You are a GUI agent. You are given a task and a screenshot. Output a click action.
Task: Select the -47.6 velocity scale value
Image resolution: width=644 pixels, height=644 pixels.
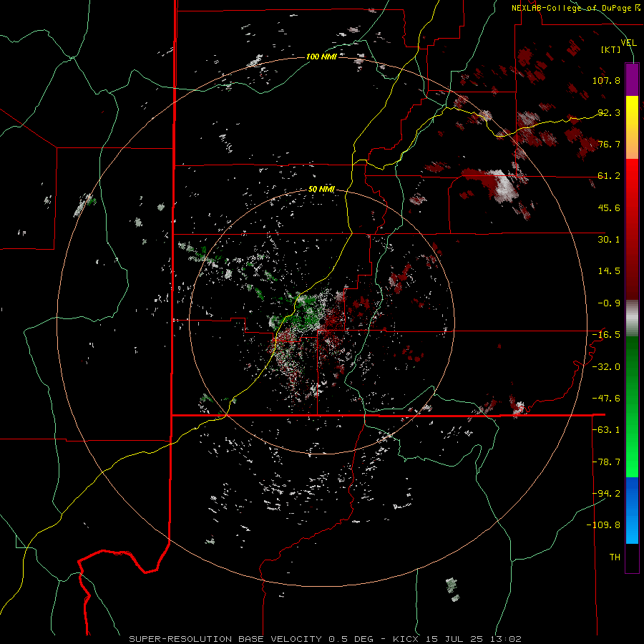[606, 399]
